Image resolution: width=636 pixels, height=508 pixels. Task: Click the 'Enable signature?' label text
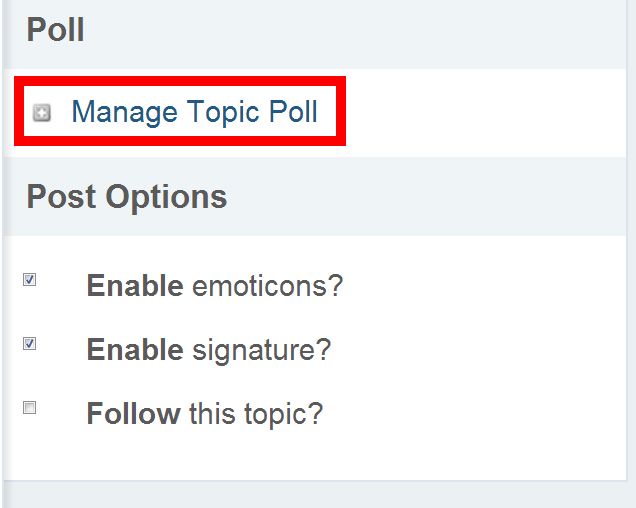[x=209, y=350]
